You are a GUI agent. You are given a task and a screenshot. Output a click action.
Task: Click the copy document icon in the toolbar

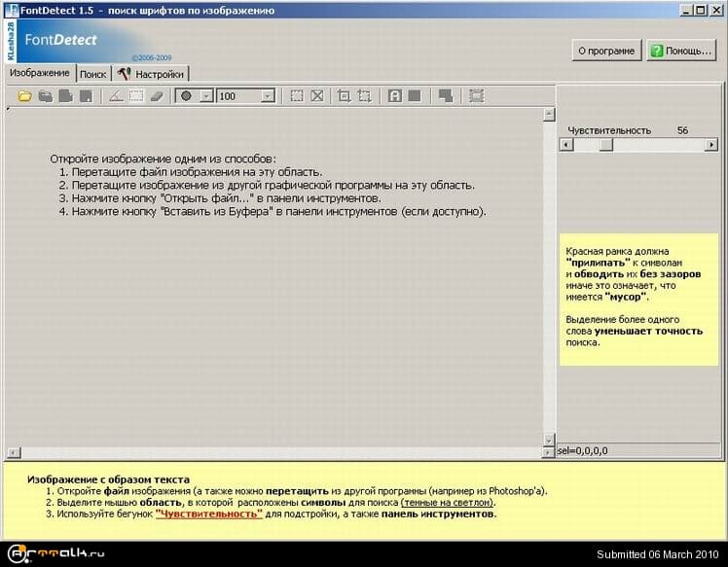[x=65, y=96]
